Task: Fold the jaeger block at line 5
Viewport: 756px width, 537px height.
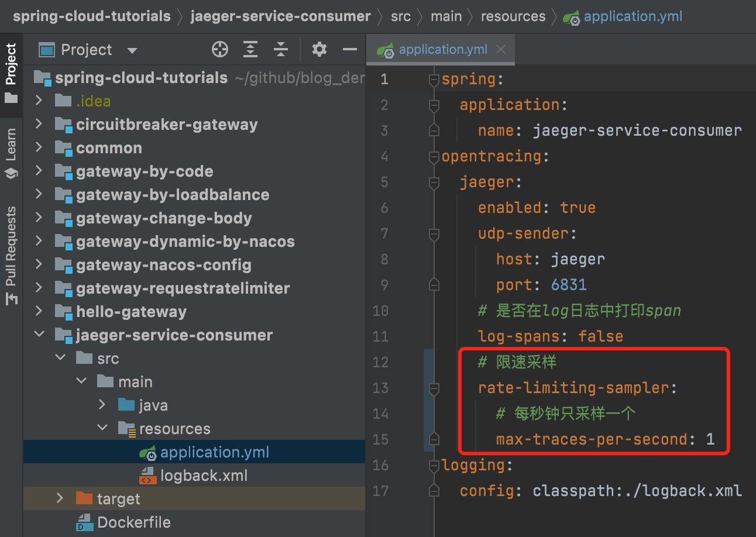Action: click(434, 183)
